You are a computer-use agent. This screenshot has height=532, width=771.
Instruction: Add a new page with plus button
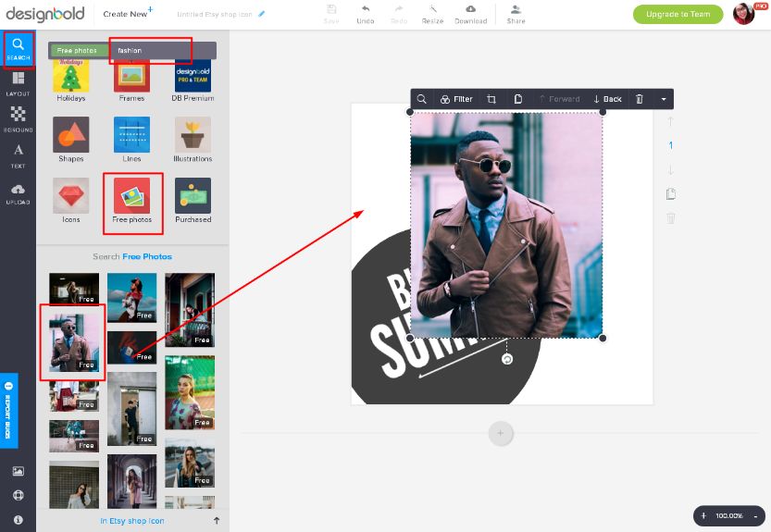(501, 433)
